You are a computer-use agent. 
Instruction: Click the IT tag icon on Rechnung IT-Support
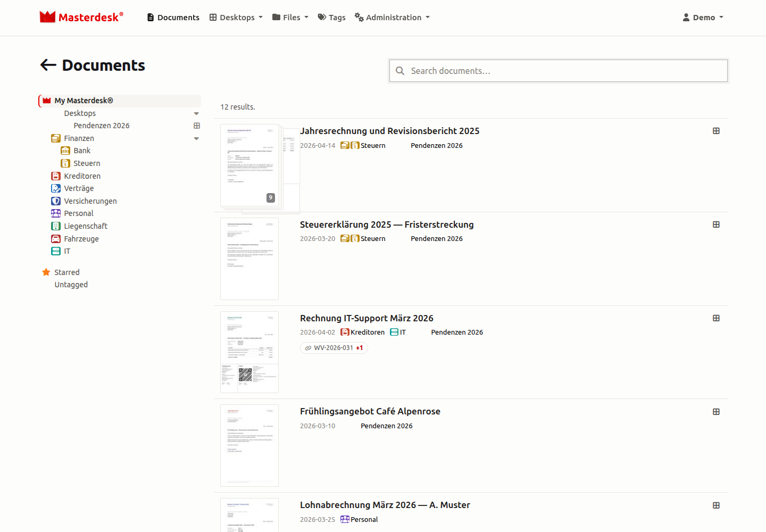tap(394, 332)
